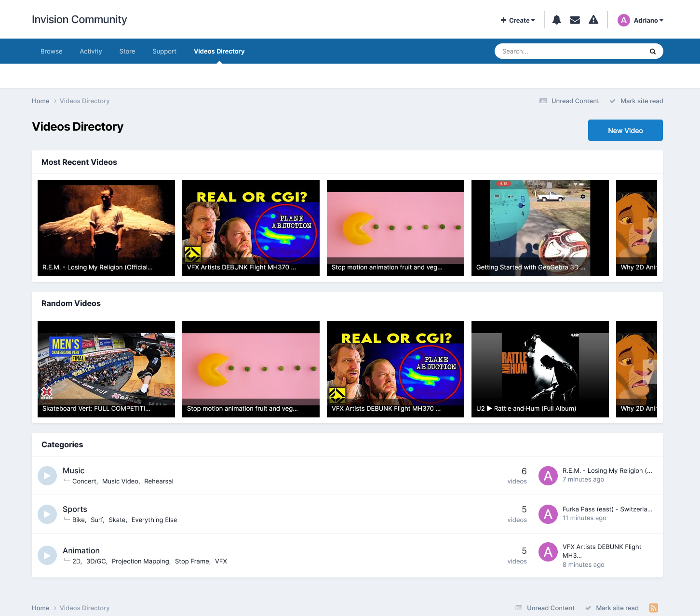This screenshot has height=616, width=700.
Task: Click the search magnifier icon
Action: pos(652,51)
